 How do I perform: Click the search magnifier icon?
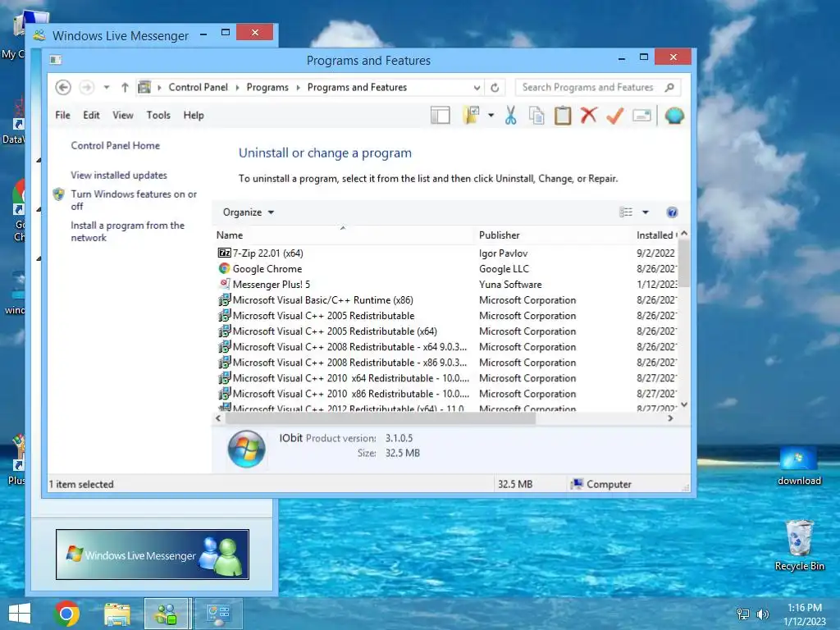pyautogui.click(x=669, y=87)
